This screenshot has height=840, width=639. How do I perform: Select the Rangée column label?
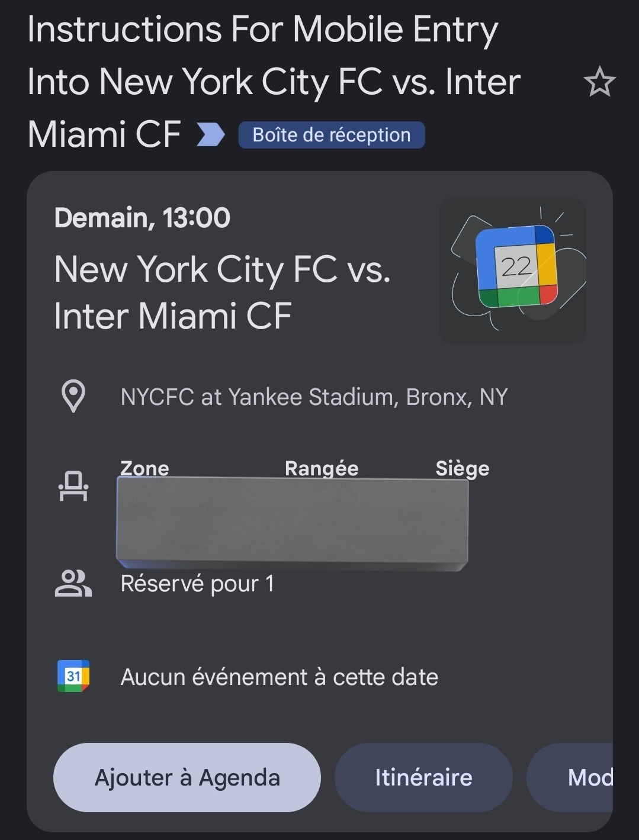pos(322,468)
